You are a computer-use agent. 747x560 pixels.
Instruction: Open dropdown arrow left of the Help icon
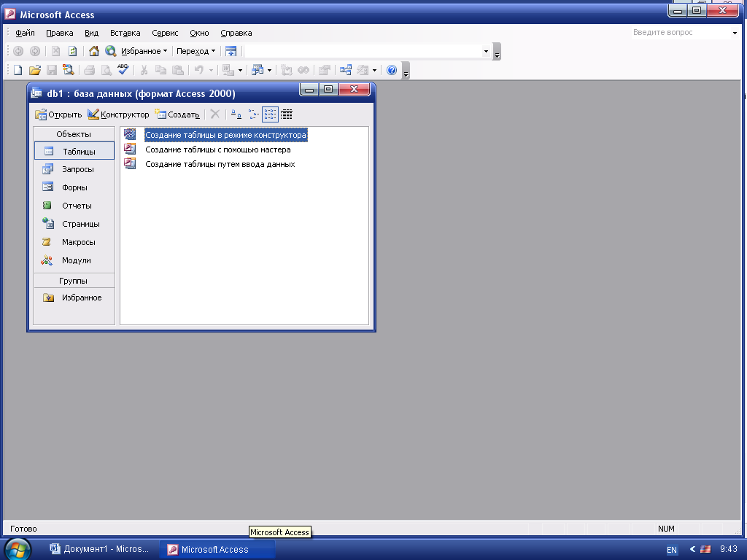[374, 70]
